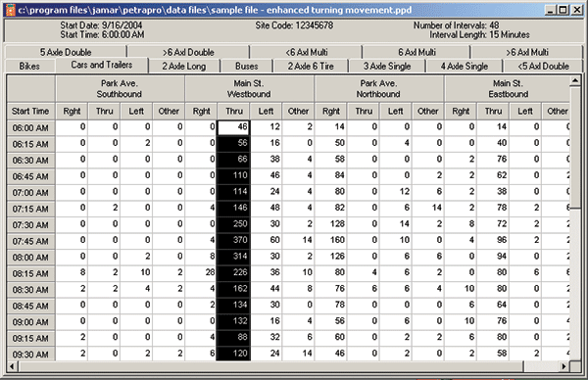Open the 2 Axle Long tab
This screenshot has height=380, width=588.
click(x=184, y=66)
